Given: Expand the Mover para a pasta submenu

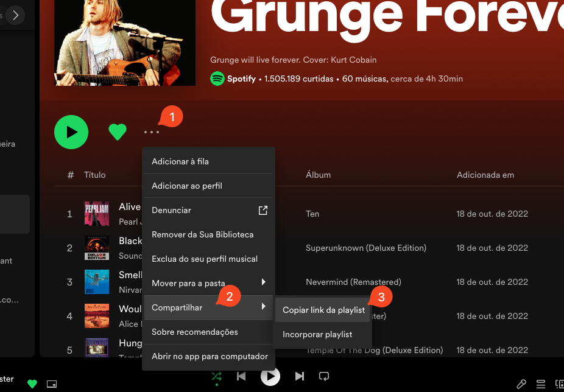Looking at the screenshot, I should (x=208, y=283).
